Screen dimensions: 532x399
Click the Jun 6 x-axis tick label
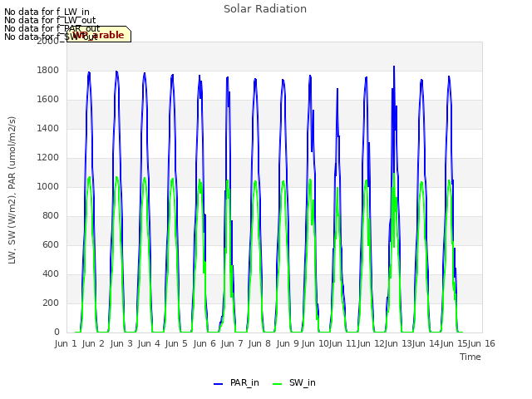click(x=204, y=343)
